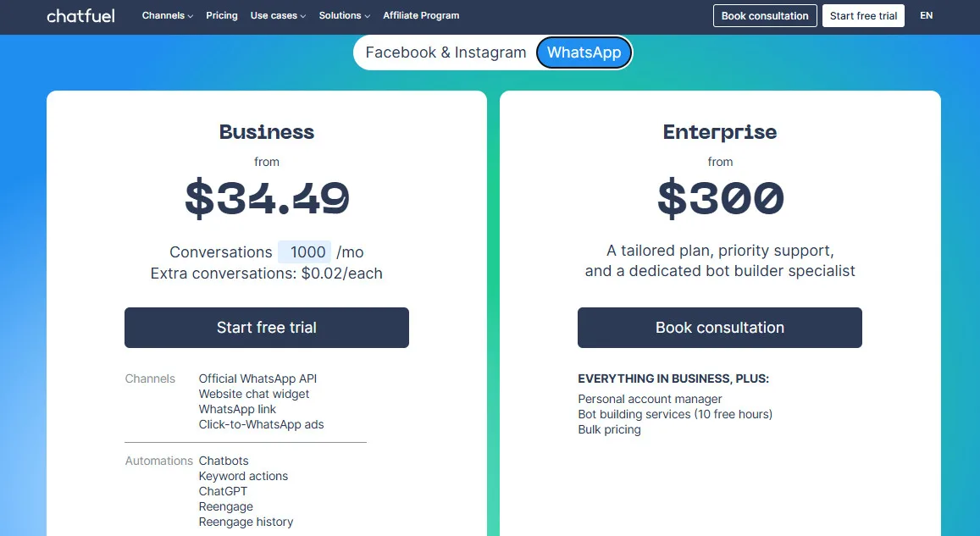Open the Affiliate Program page
This screenshot has height=536, width=980.
tap(421, 15)
